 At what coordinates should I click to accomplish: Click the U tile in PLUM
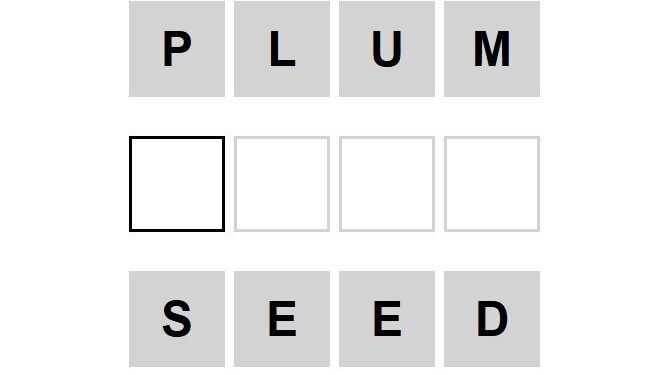pyautogui.click(x=387, y=49)
